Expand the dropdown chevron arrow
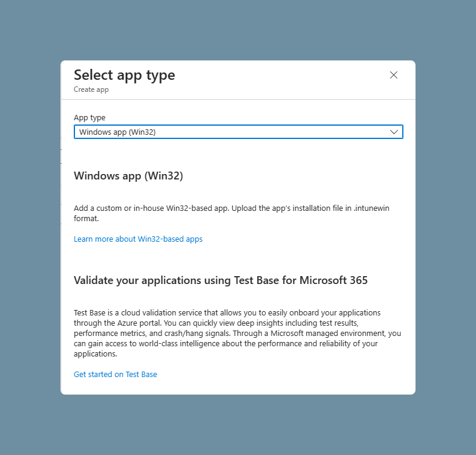476x455 pixels. click(x=394, y=132)
